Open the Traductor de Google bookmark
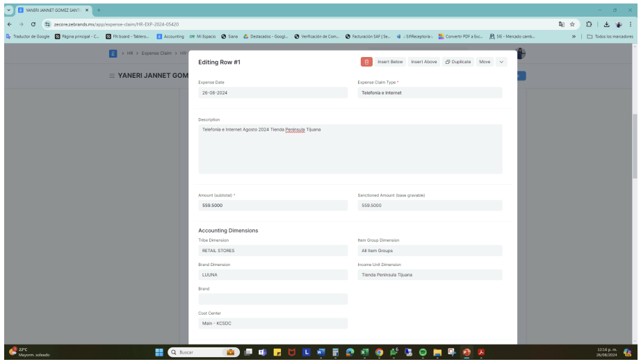This screenshot has width=641, height=364. (x=28, y=36)
